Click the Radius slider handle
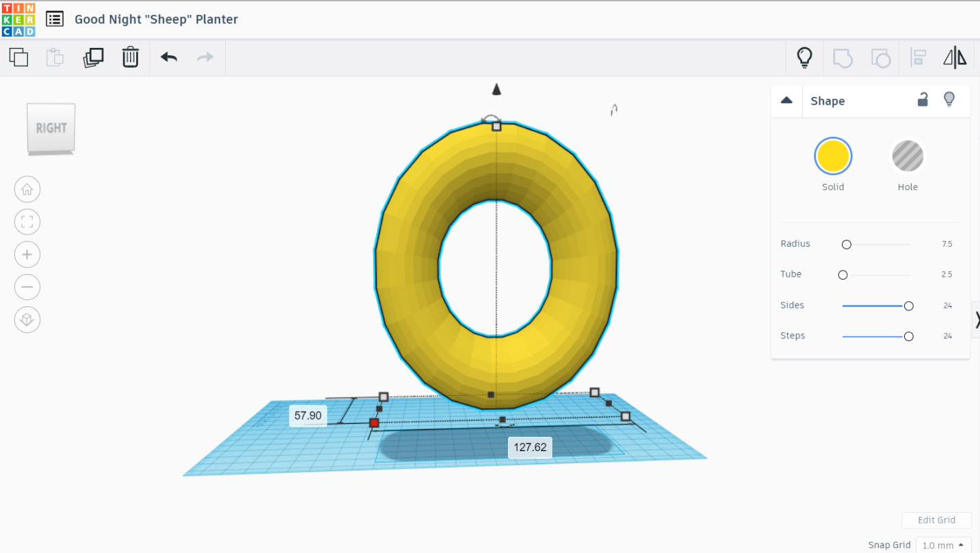This screenshot has height=553, width=980. 847,244
